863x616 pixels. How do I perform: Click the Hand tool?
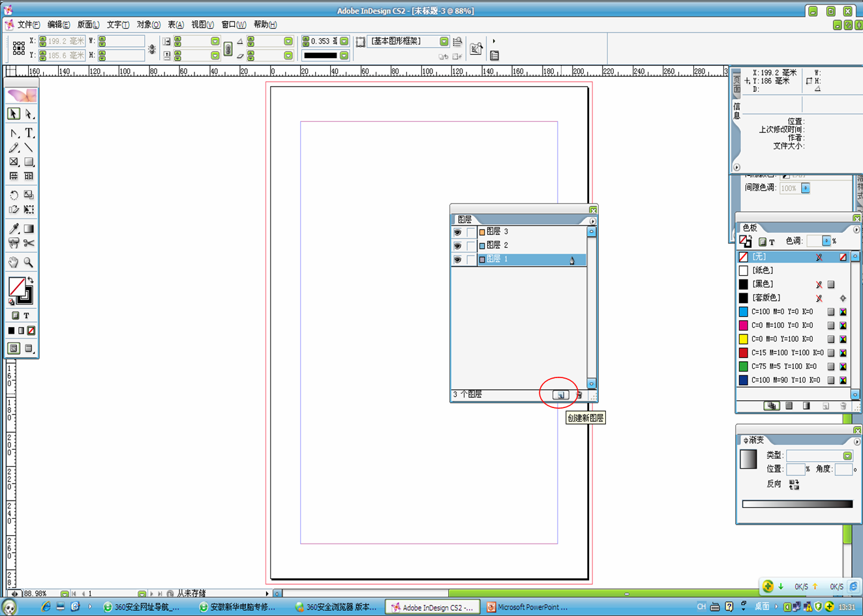(x=14, y=262)
